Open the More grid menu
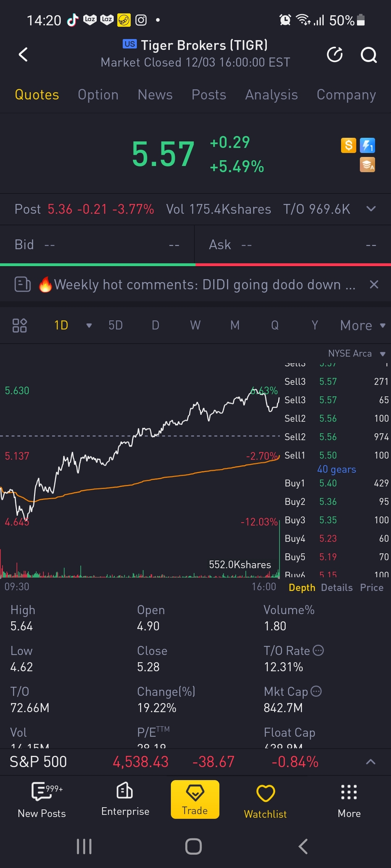Image resolution: width=391 pixels, height=868 pixels. [349, 800]
